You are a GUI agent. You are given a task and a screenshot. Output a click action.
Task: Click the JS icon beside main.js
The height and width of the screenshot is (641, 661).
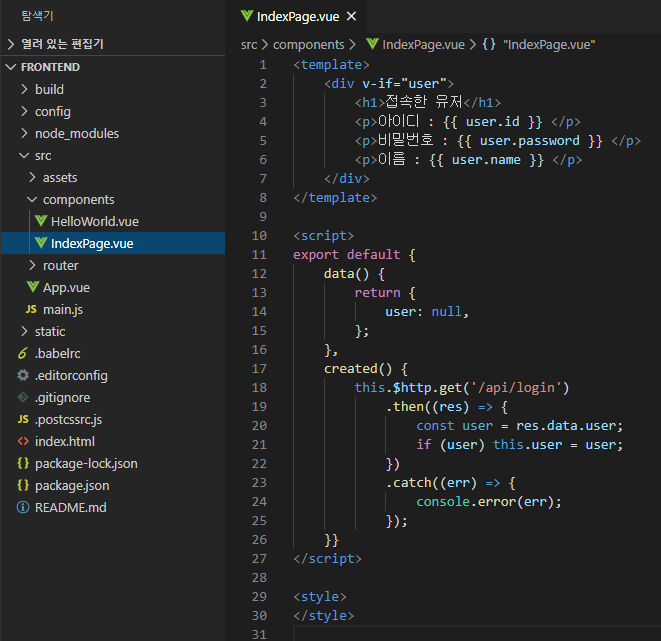click(31, 309)
